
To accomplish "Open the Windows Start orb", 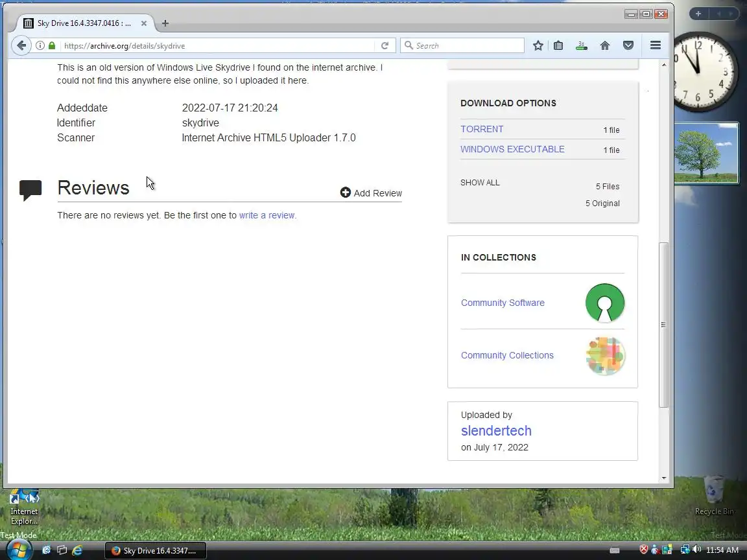I will (x=19, y=550).
